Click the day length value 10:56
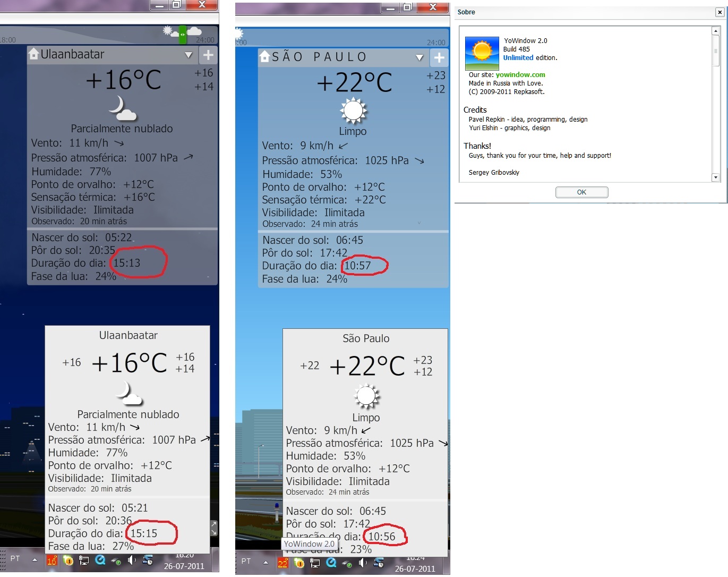Image resolution: width=728 pixels, height=577 pixels. [382, 537]
